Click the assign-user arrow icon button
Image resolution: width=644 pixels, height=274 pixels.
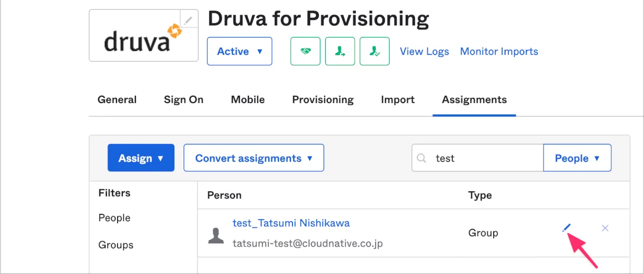point(340,52)
